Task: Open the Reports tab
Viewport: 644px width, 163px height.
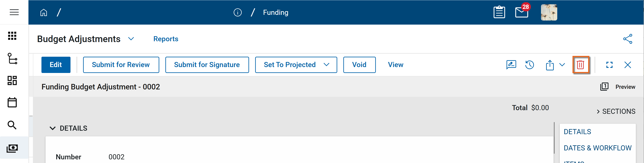Action: pyautogui.click(x=166, y=39)
